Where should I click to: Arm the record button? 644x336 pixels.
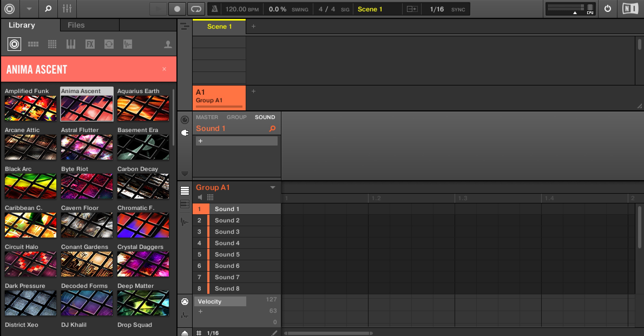point(177,9)
